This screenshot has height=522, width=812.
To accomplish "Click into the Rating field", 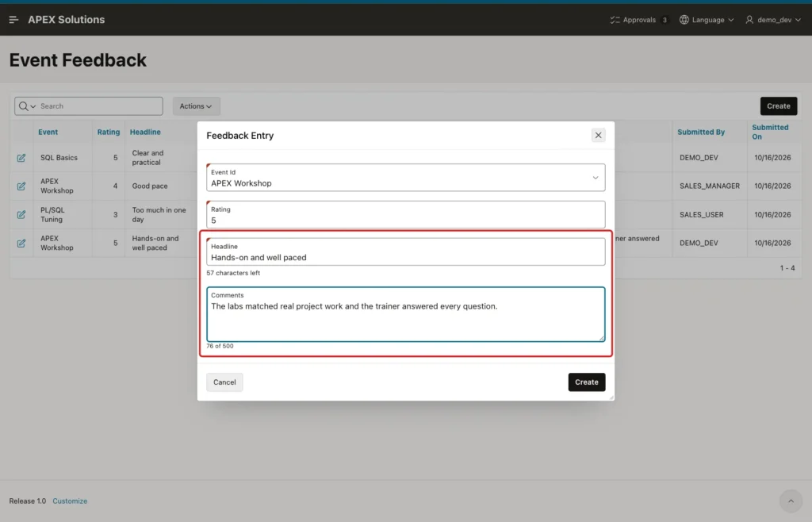I will pyautogui.click(x=405, y=215).
